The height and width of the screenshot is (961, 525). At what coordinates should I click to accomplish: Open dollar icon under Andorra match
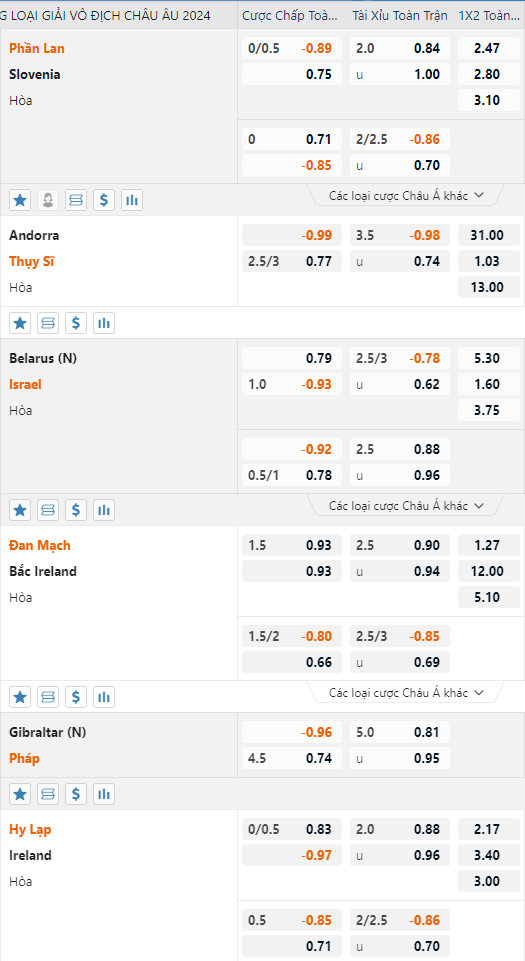(x=76, y=323)
